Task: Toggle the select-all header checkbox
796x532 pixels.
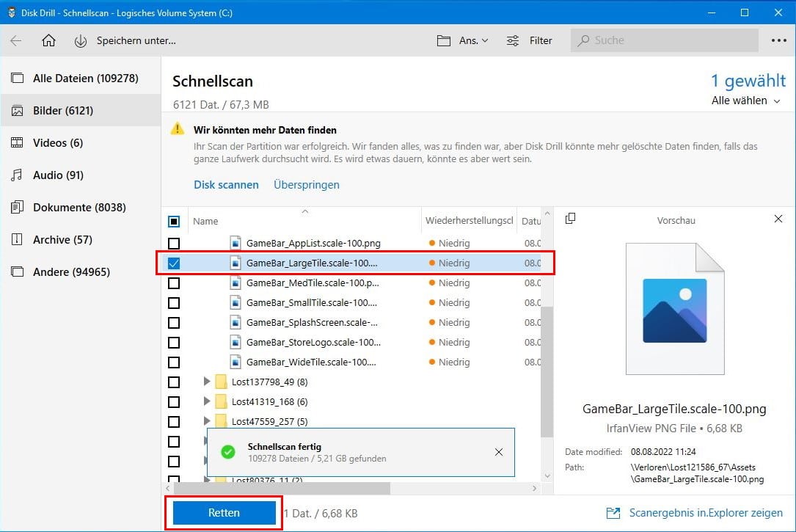Action: 174,222
